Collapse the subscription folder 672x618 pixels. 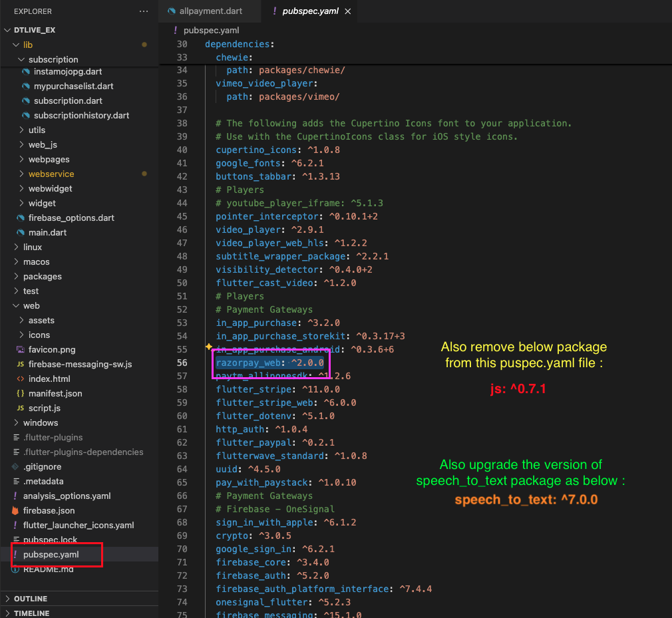[21, 59]
